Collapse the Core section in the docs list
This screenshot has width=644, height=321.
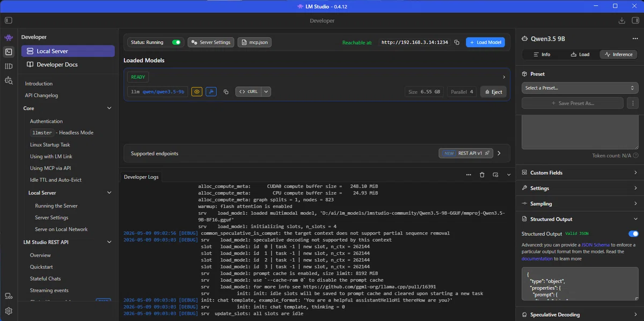109,108
